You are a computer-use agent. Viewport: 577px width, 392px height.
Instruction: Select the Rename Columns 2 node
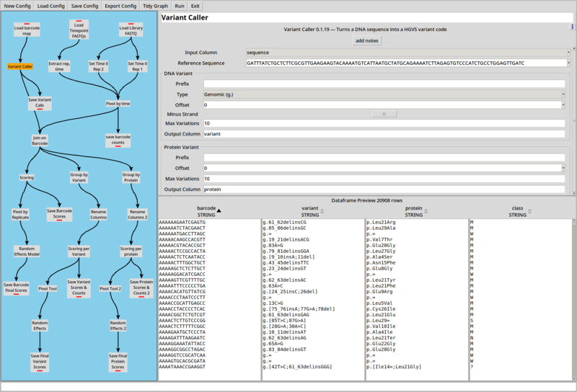137,215
